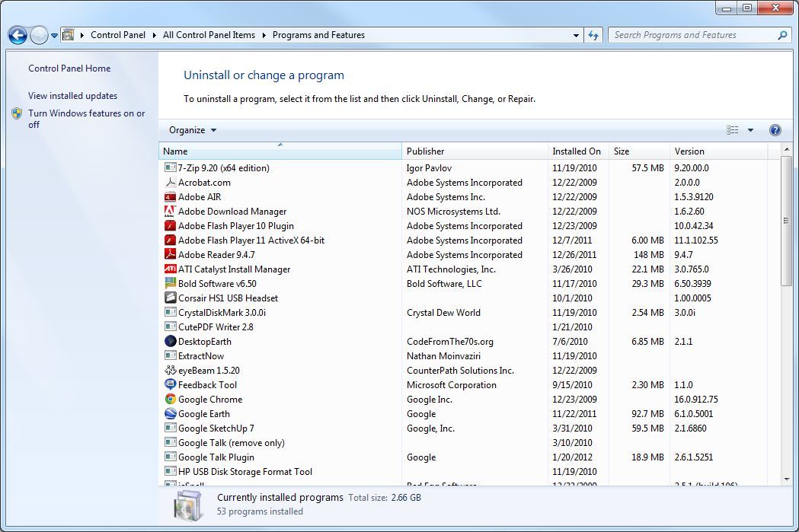Click View installed updates link

(x=72, y=96)
